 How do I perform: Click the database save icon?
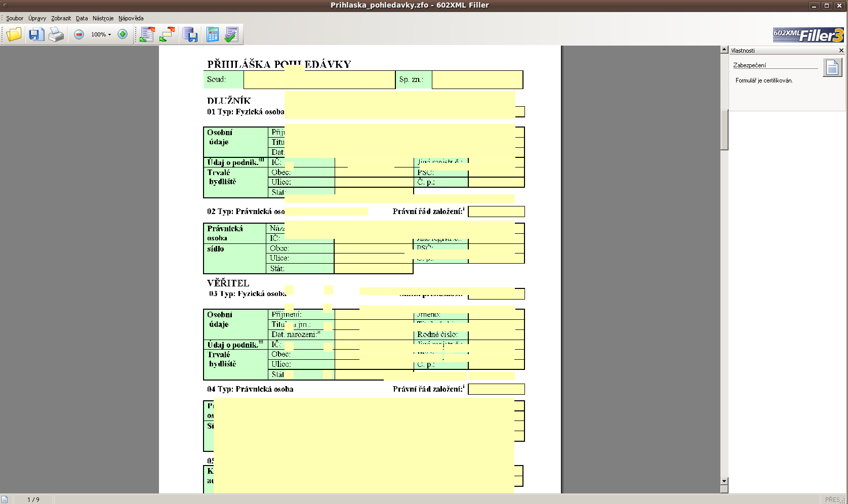point(190,34)
